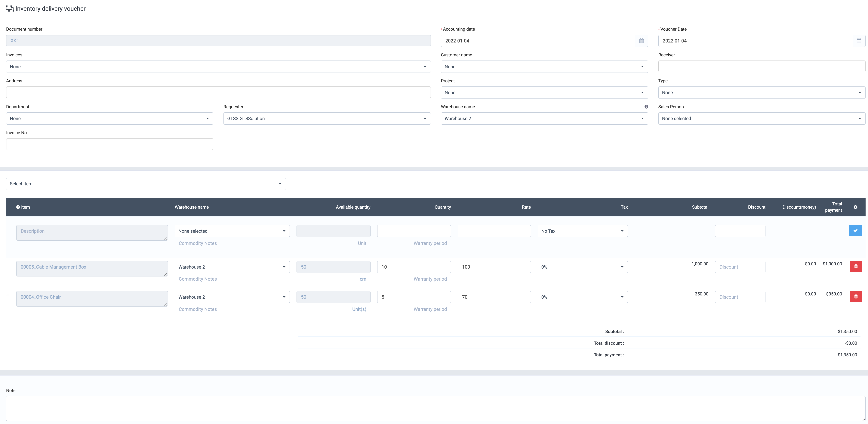Click into the Address field
This screenshot has height=424, width=868.
pyautogui.click(x=218, y=92)
